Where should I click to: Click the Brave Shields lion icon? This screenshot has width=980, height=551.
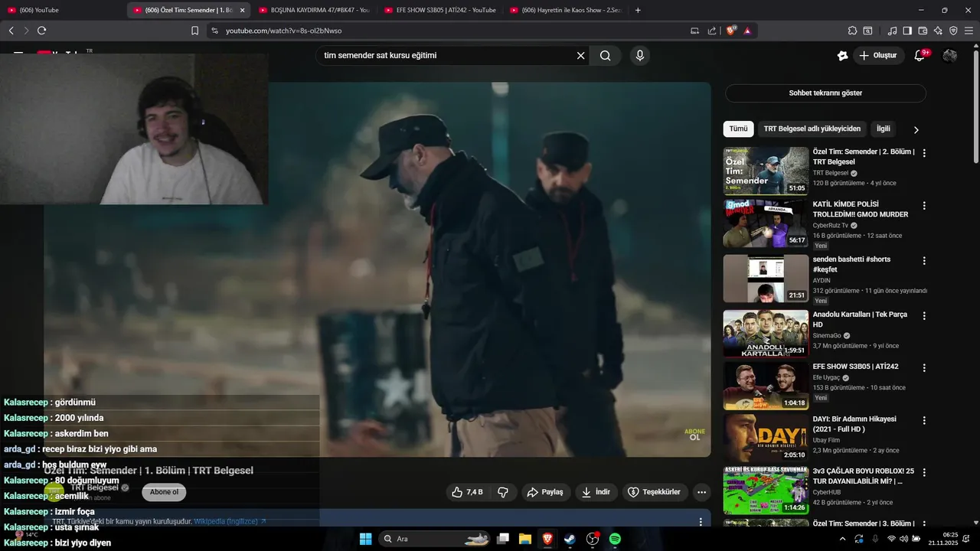(x=731, y=31)
